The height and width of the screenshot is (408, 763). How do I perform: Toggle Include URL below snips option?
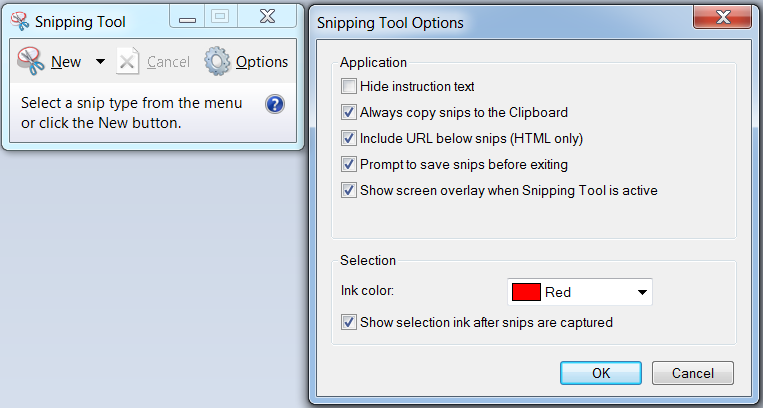349,138
